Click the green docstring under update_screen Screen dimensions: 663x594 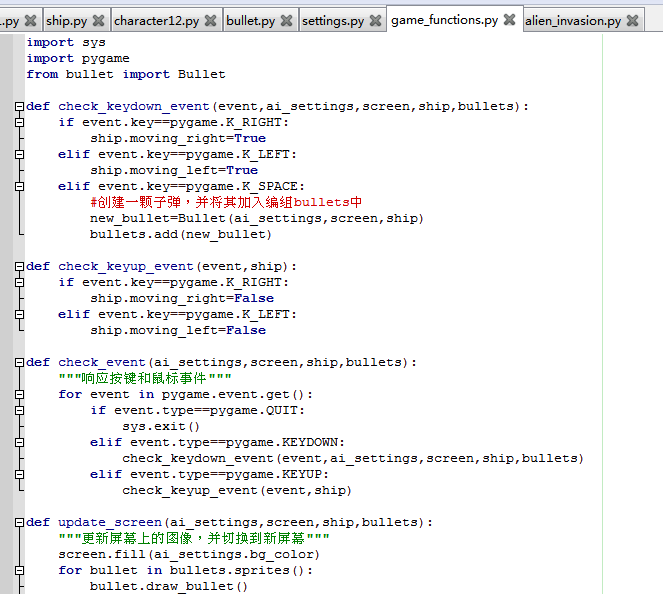point(194,538)
